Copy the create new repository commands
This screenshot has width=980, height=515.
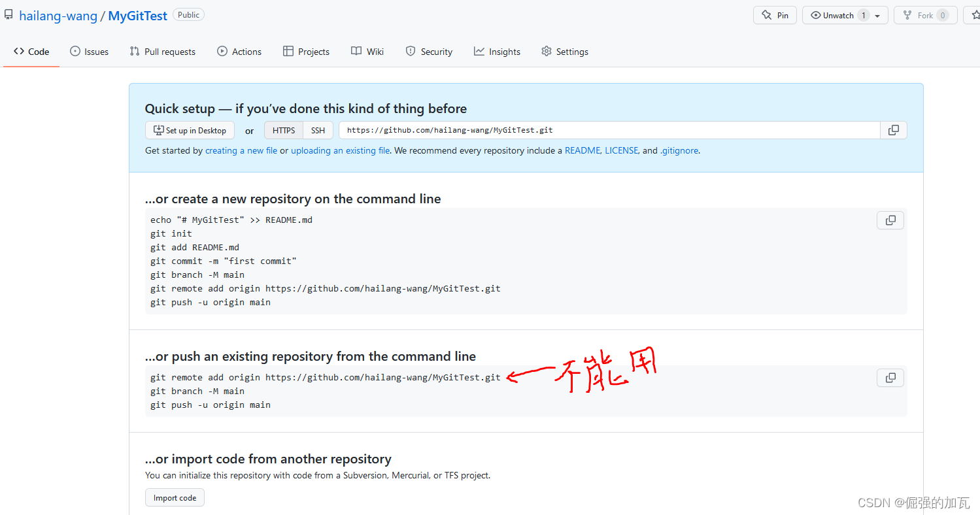tap(890, 220)
